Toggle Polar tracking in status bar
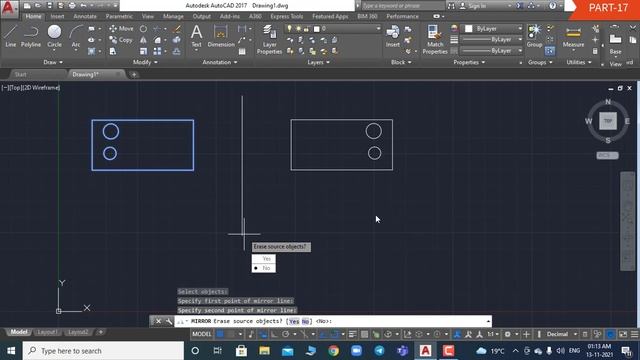640x360 pixels. click(x=285, y=334)
